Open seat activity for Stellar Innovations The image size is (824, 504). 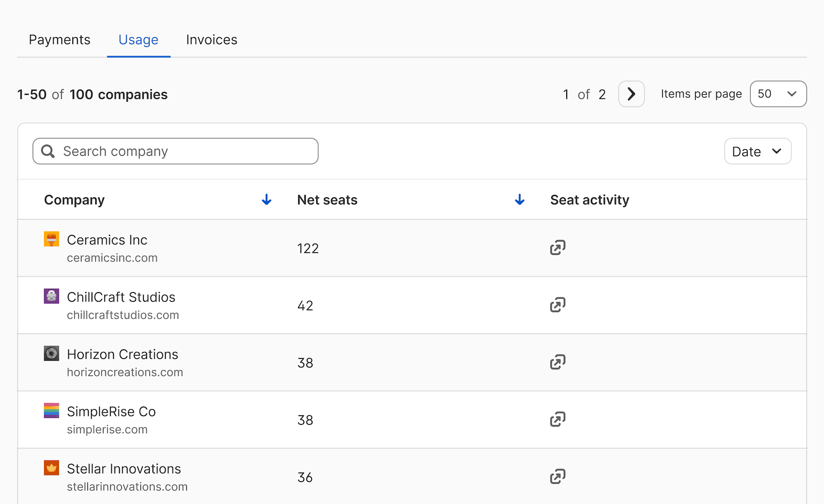[558, 477]
